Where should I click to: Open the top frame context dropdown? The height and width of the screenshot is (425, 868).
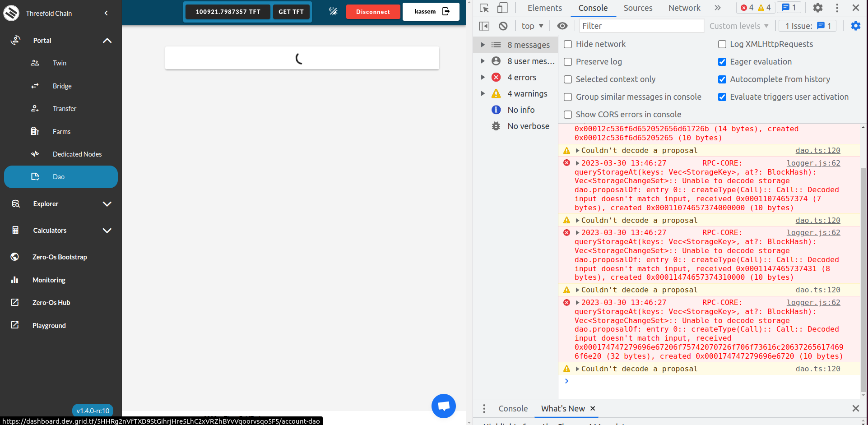tap(533, 26)
